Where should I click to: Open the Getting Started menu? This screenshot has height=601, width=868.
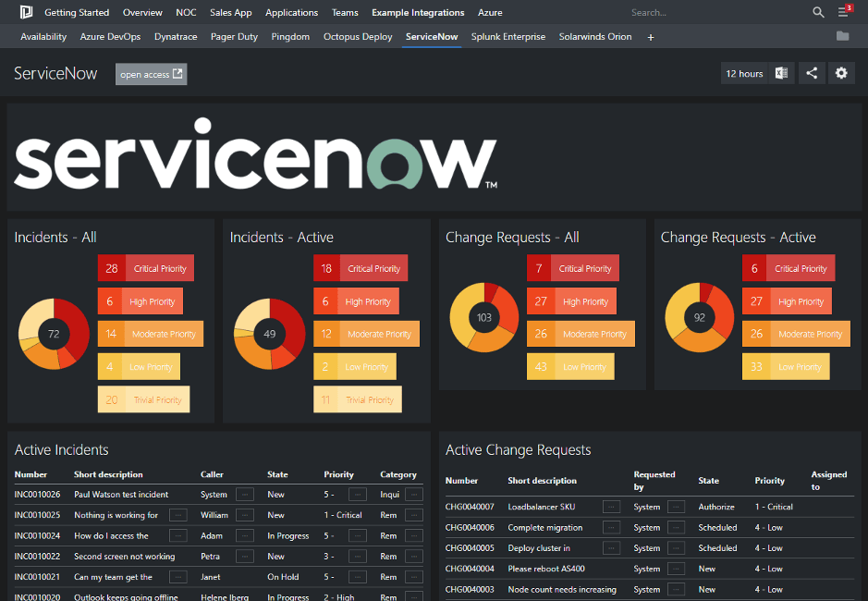point(77,12)
